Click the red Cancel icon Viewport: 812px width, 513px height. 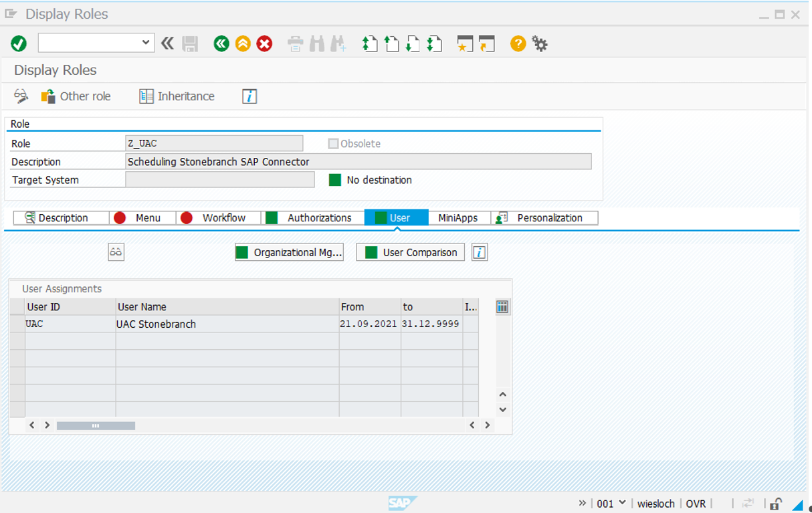265,44
